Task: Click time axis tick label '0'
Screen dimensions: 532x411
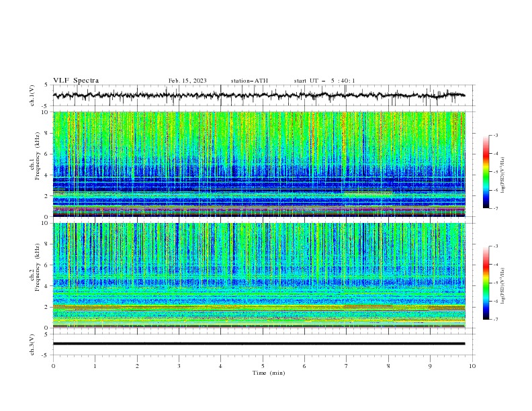Action: coord(53,366)
